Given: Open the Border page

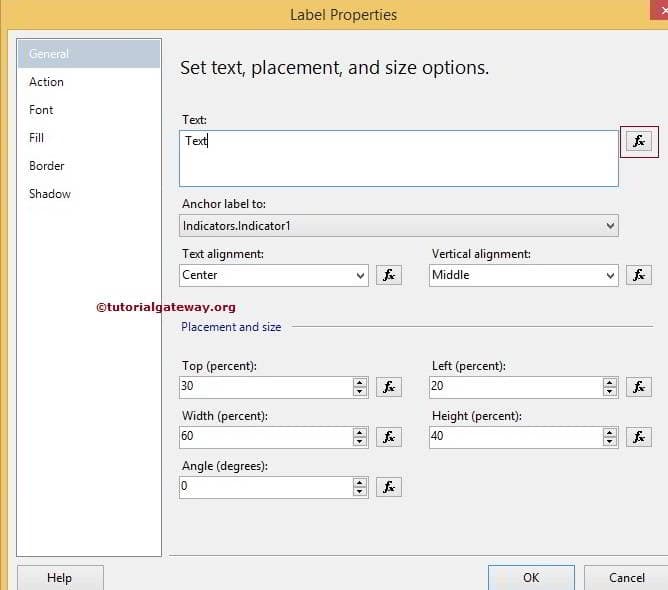Looking at the screenshot, I should coord(89,166).
